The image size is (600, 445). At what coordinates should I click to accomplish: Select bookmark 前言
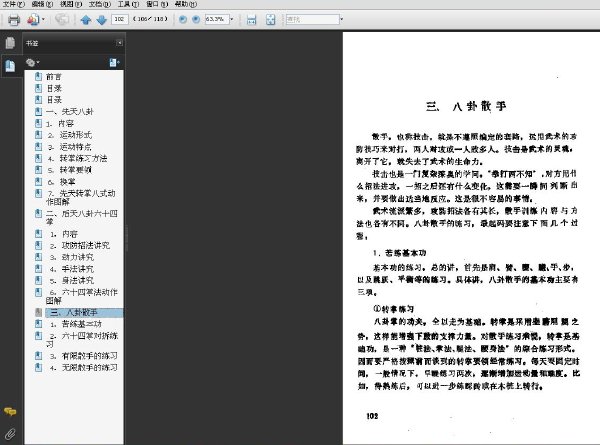tap(54, 77)
